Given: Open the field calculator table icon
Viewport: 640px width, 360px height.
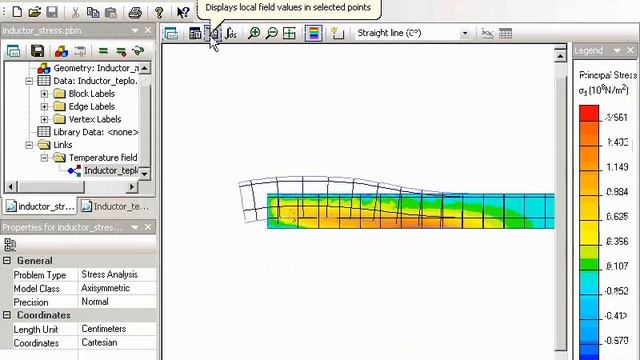Looking at the screenshot, I should click(195, 33).
